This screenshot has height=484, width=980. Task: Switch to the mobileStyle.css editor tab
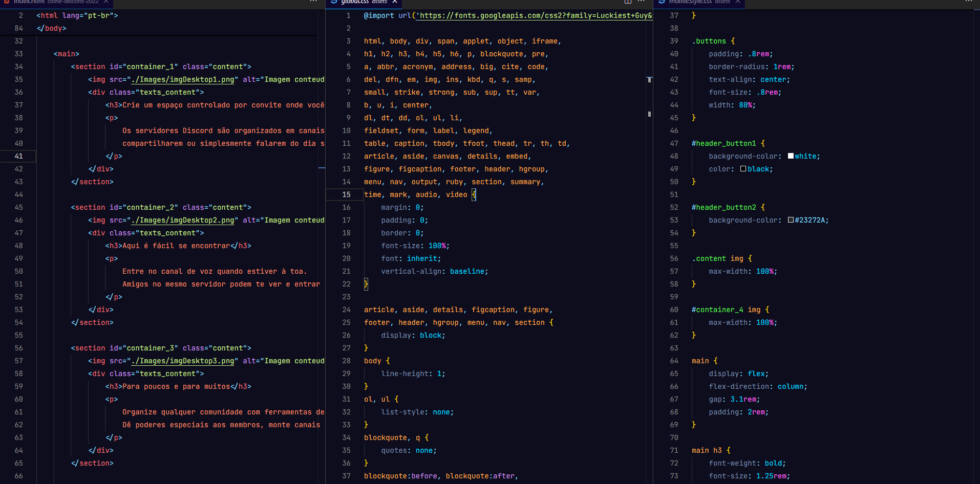pyautogui.click(x=699, y=2)
